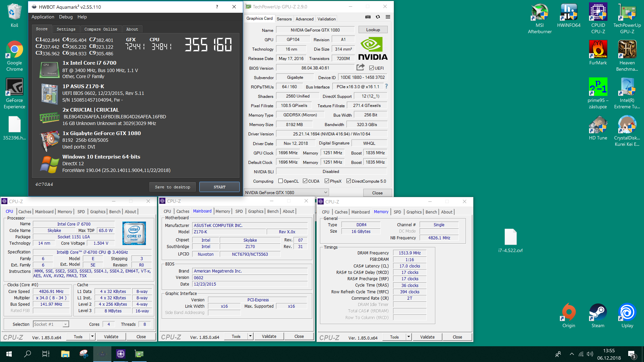Open the Caches tab in the left CPU-Z window

(x=25, y=212)
